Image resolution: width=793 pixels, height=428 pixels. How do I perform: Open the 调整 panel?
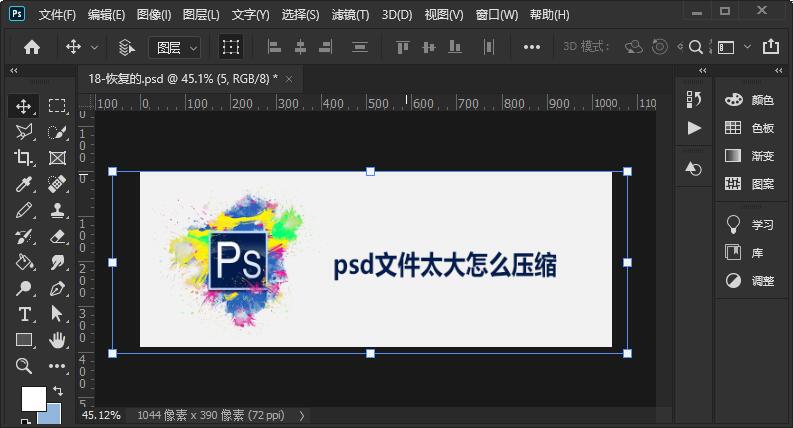[749, 281]
